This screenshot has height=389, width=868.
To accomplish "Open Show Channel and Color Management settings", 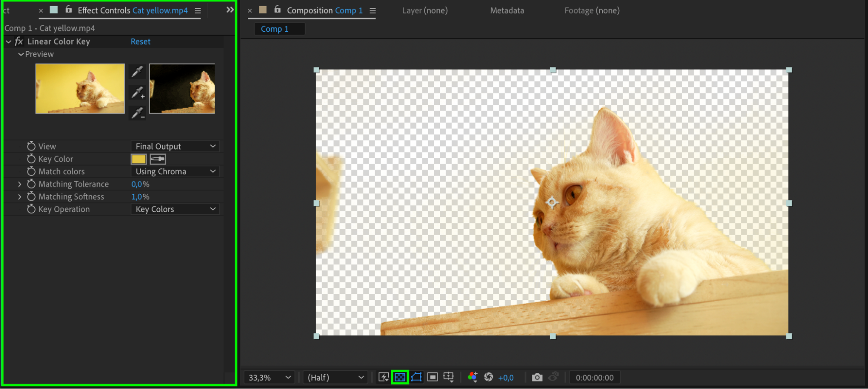I will pyautogui.click(x=472, y=377).
